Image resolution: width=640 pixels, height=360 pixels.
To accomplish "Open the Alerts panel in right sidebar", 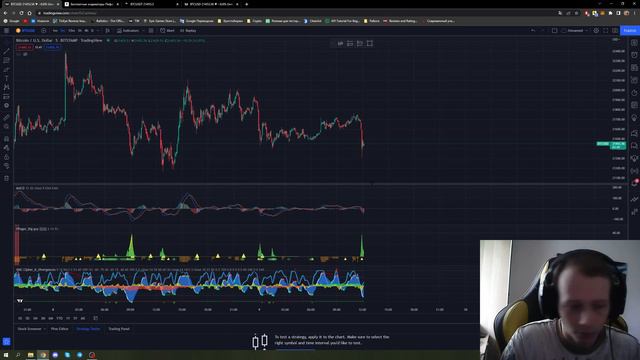I will 634,55.
